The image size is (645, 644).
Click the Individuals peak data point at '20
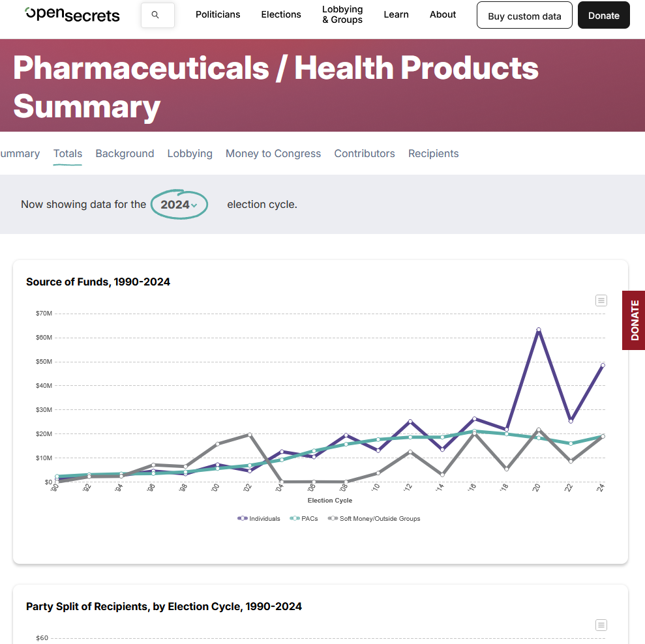pos(539,329)
